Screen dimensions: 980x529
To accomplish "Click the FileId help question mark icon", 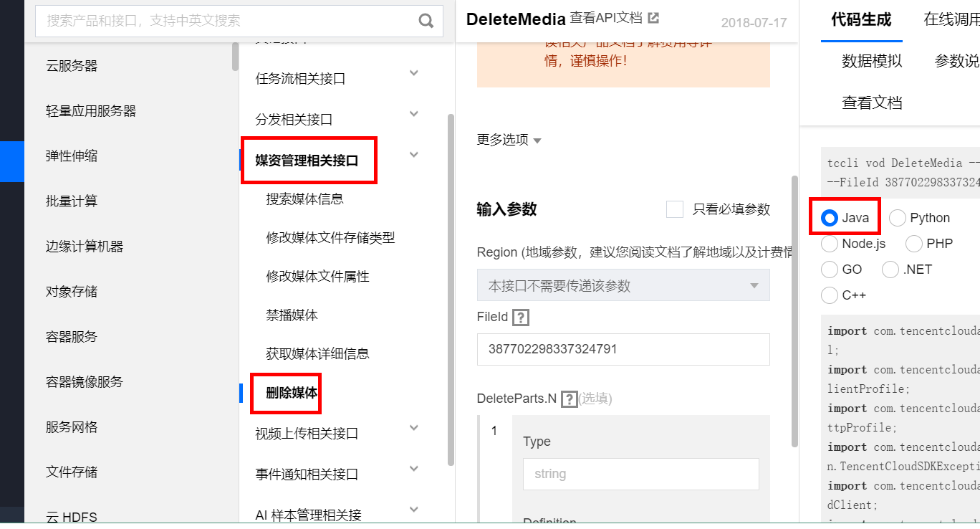I will [x=520, y=316].
